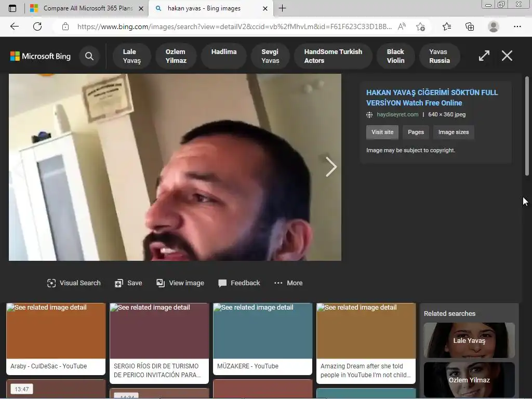Select the Hadlima suggestion chip

pyautogui.click(x=224, y=56)
